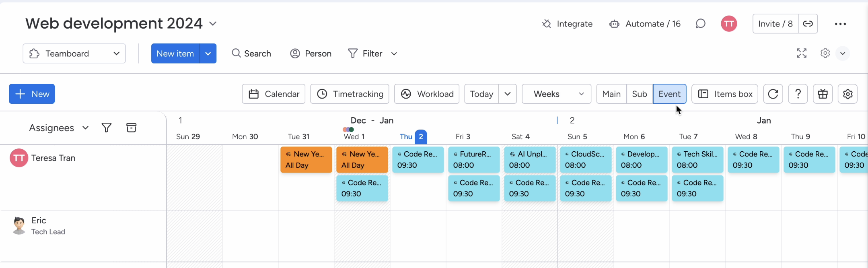Jump to Today in timeline

(x=481, y=94)
